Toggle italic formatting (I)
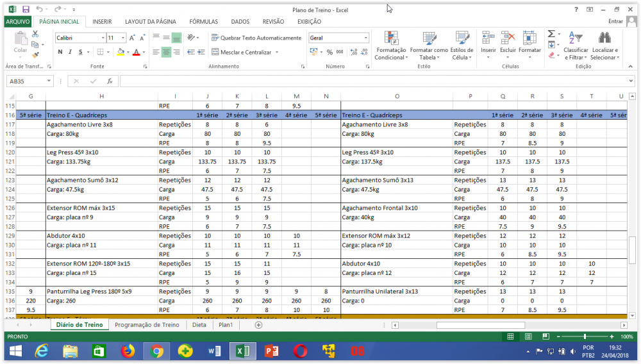The image size is (641, 364). click(70, 53)
